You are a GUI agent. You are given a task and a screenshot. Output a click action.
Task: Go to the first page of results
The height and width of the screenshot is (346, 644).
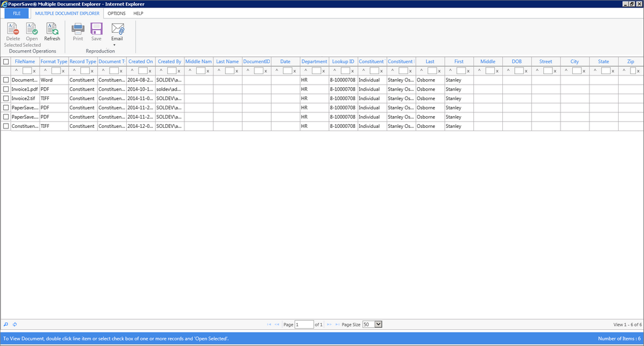pos(269,324)
